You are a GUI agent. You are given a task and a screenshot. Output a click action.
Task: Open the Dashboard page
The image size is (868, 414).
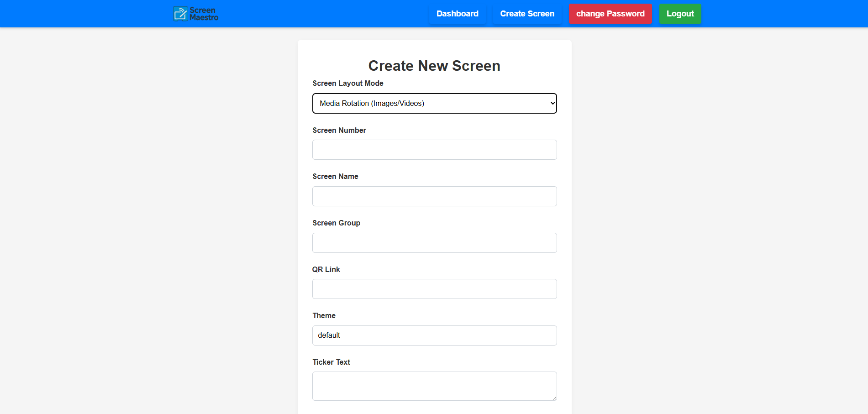coord(457,14)
